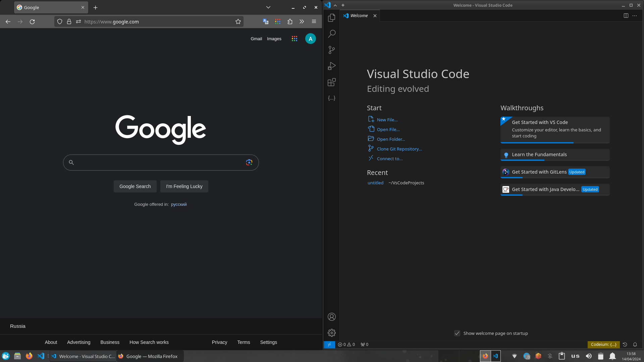Click the colored grid extension toolbar icon
The height and width of the screenshot is (362, 644).
[x=278, y=22]
